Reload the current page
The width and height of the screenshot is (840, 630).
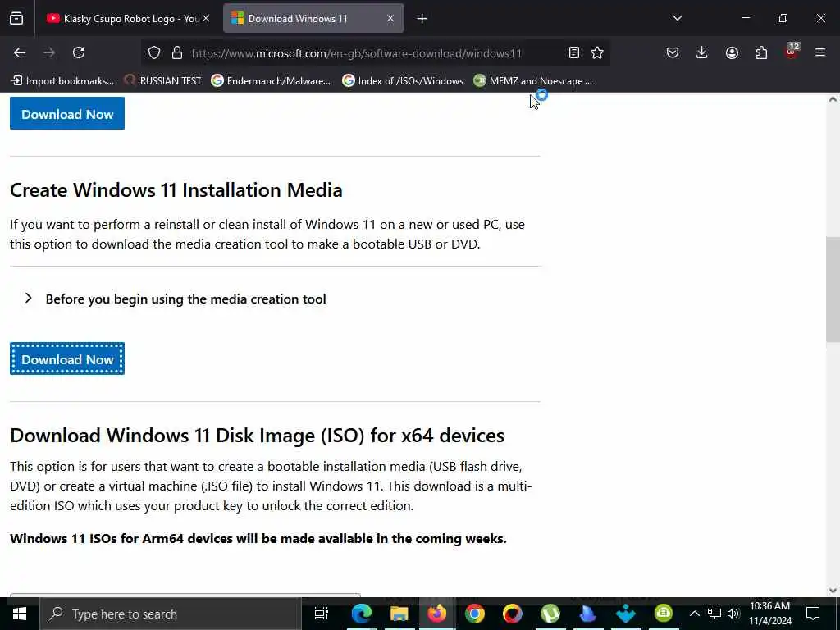(79, 52)
